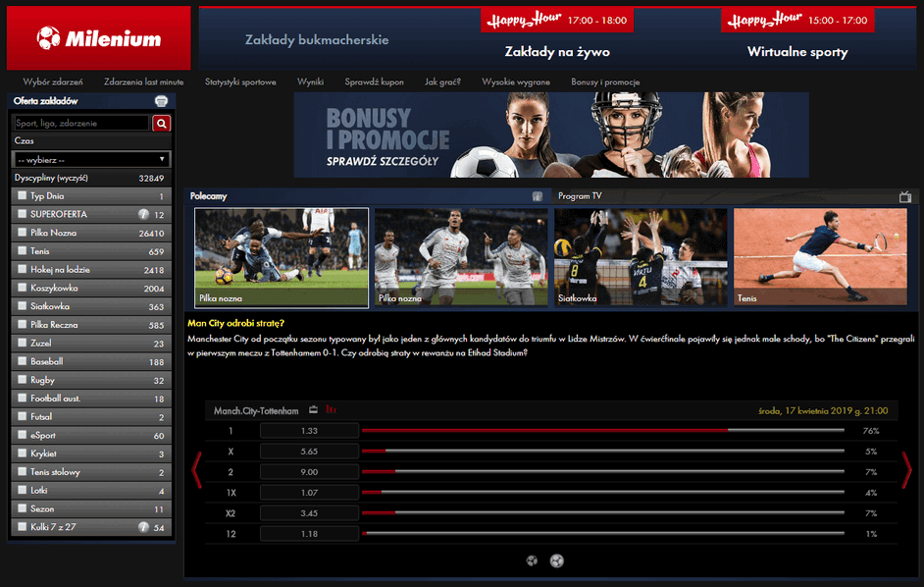Click the 'Football aust.' discipline label
The image size is (924, 587).
tap(55, 399)
